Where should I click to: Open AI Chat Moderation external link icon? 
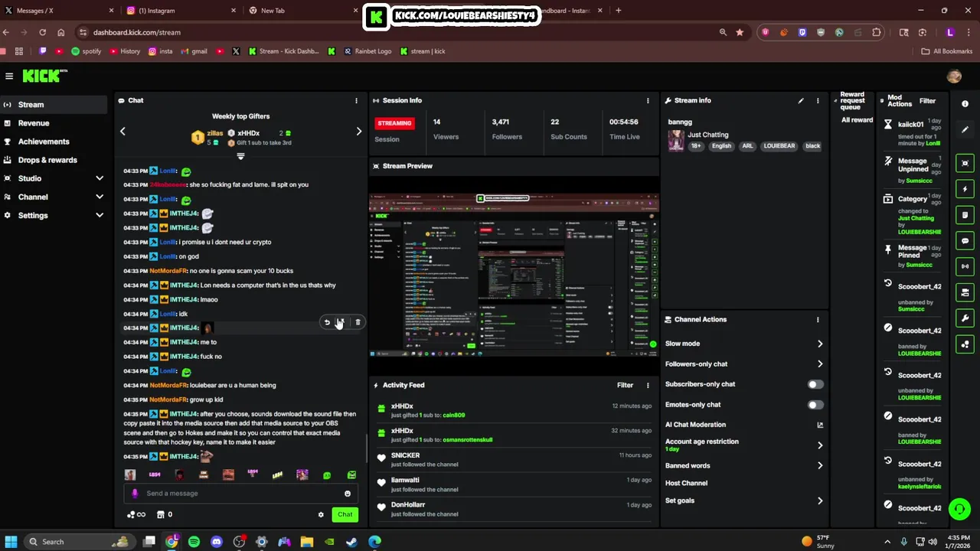[x=820, y=425]
